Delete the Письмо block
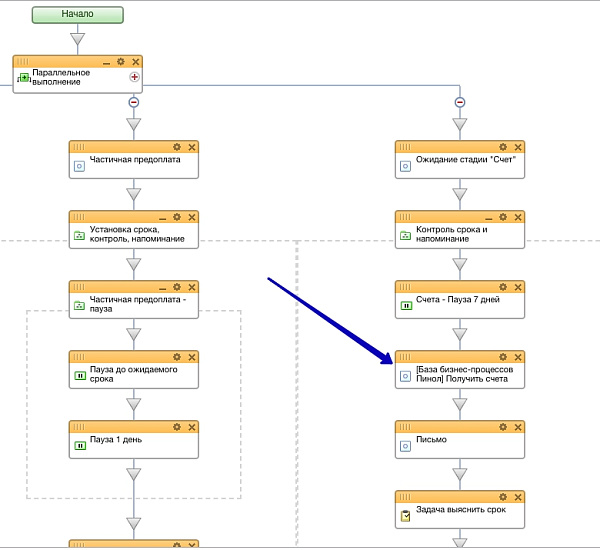This screenshot has width=600, height=550. coord(518,427)
